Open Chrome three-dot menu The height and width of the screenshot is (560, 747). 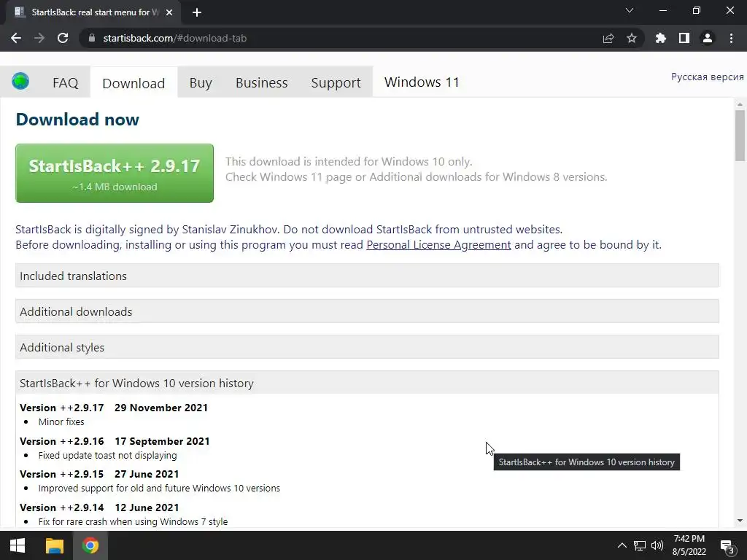point(731,38)
